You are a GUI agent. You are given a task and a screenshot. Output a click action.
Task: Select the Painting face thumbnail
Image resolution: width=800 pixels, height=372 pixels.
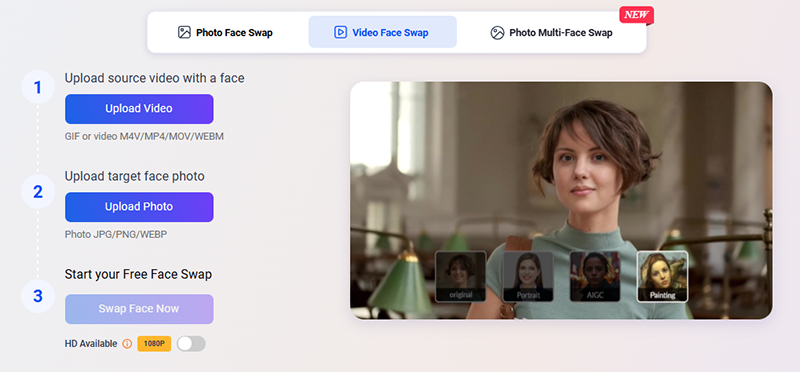662,276
